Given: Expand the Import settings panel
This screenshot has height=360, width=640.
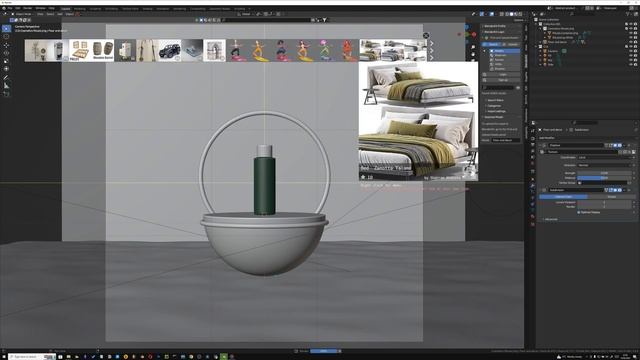Looking at the screenshot, I should [496, 111].
